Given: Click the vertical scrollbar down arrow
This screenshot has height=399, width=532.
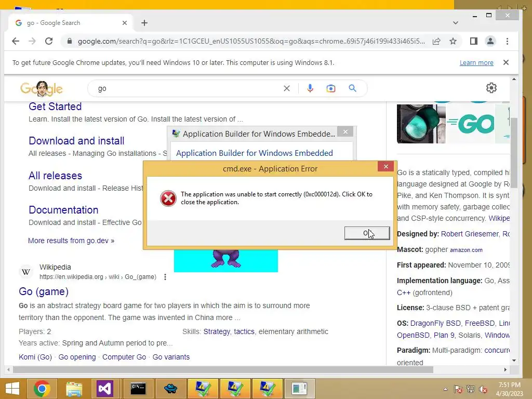Looking at the screenshot, I should [514, 361].
